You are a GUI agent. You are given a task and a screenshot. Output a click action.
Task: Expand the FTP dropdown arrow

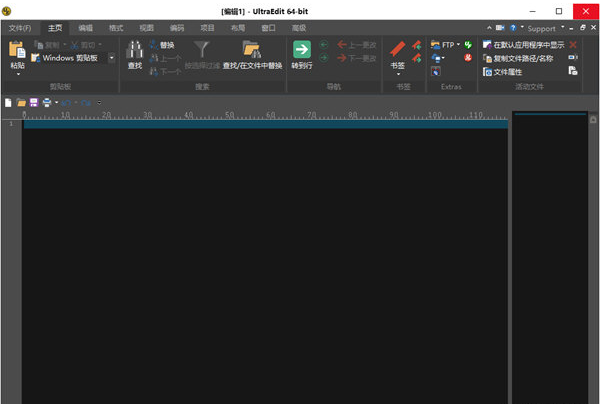[458, 45]
